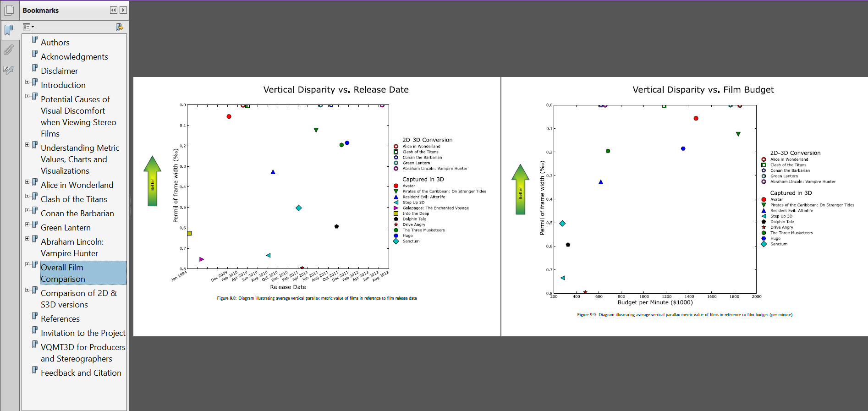This screenshot has height=411, width=868.
Task: Open Invitation to the Project bookmark
Action: (83, 333)
